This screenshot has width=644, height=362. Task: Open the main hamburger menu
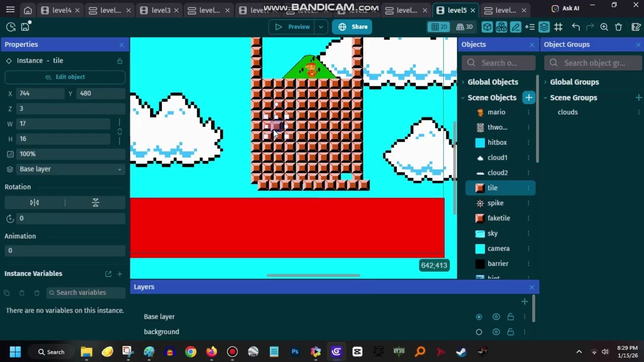point(10,10)
